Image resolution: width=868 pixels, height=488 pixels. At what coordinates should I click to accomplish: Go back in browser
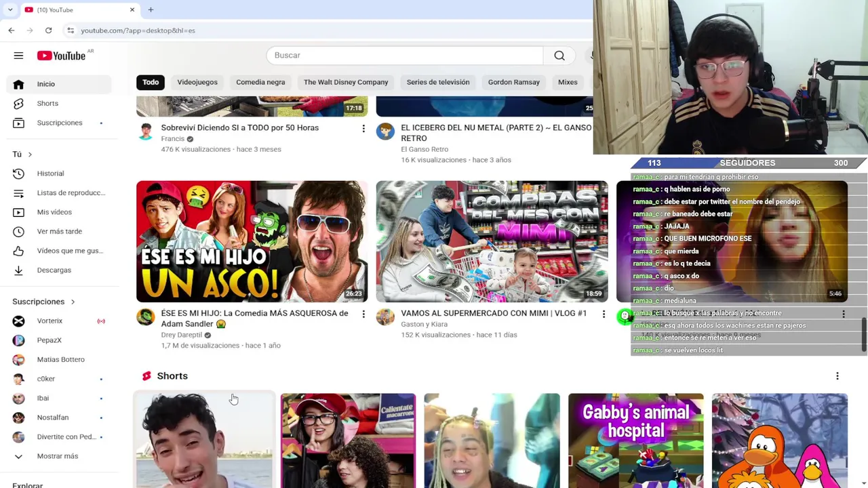pos(12,30)
